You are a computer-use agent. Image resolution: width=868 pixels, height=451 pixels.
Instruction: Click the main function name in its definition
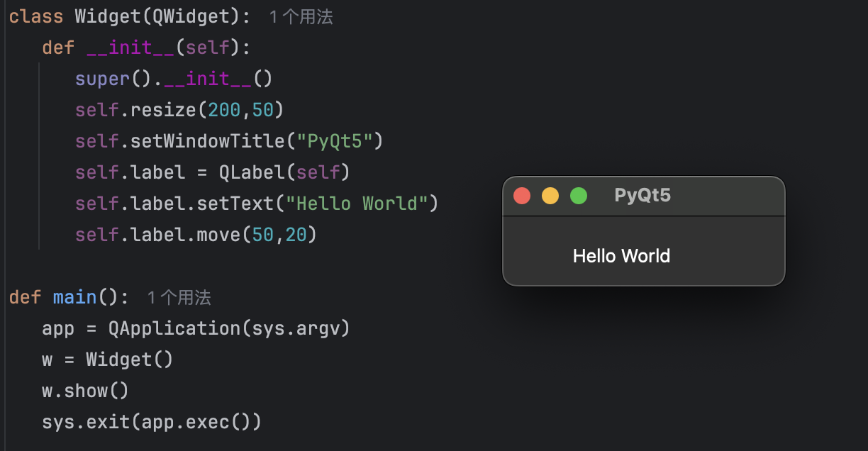[74, 297]
